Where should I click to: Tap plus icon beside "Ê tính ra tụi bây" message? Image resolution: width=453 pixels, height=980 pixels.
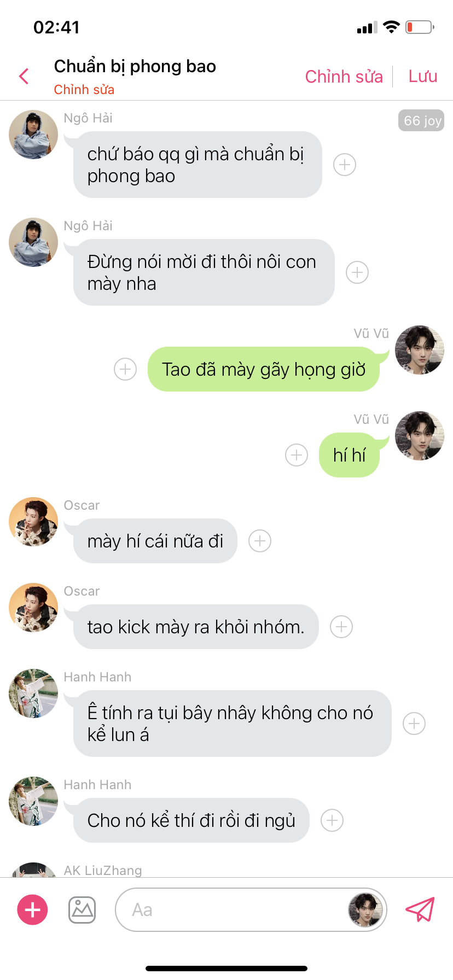(x=414, y=724)
